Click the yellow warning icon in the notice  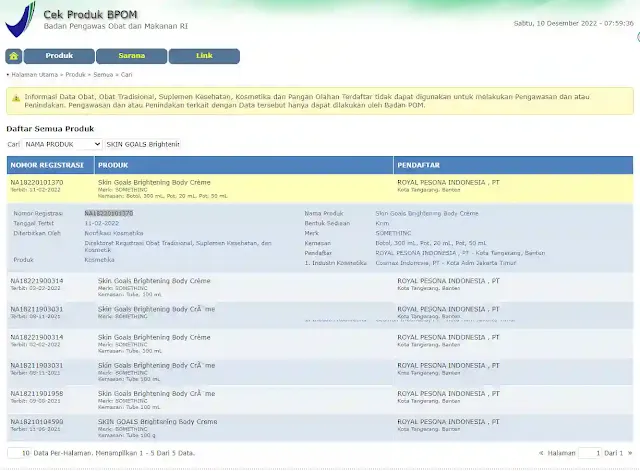point(16,98)
